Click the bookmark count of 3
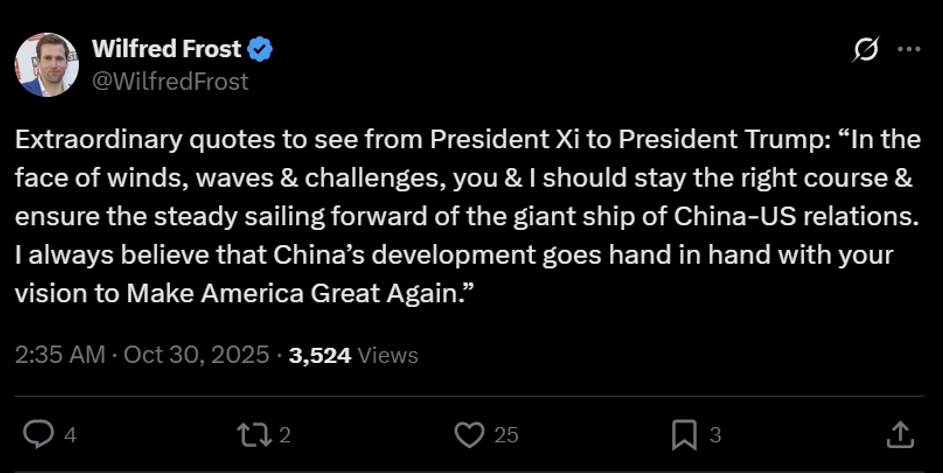Image resolution: width=943 pixels, height=473 pixels. pyautogui.click(x=715, y=435)
